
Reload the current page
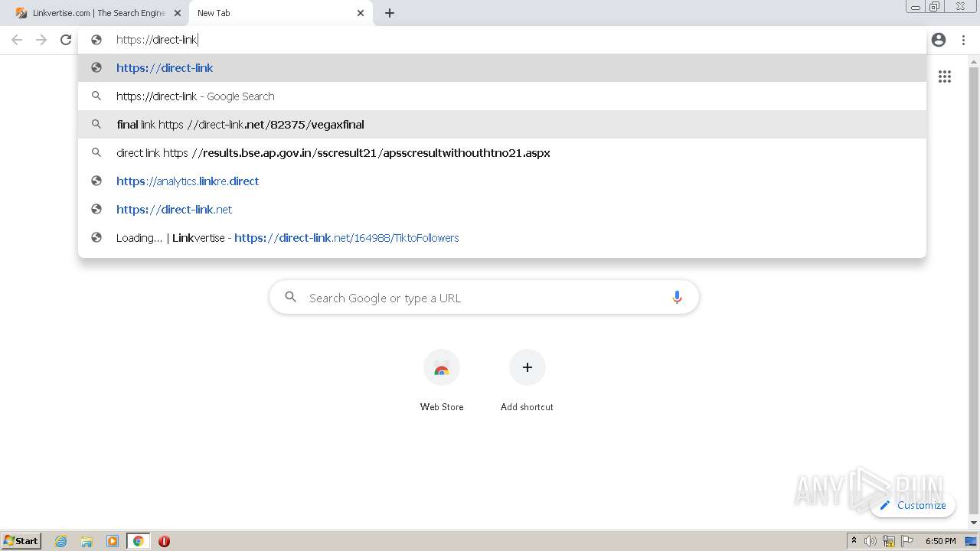point(66,40)
